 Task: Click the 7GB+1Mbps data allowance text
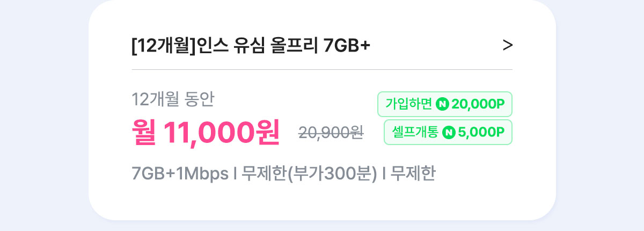tap(180, 174)
